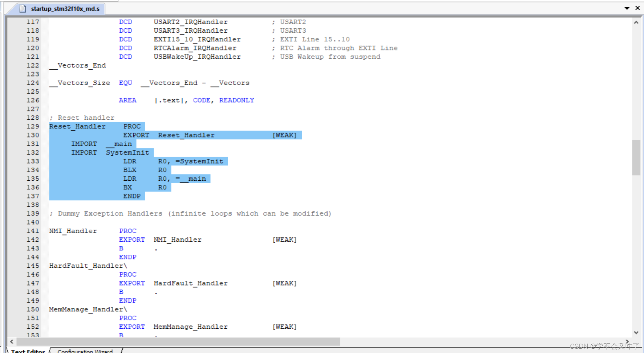Close the editor window with the X
Viewport: 644px width, 353px height.
click(x=637, y=8)
